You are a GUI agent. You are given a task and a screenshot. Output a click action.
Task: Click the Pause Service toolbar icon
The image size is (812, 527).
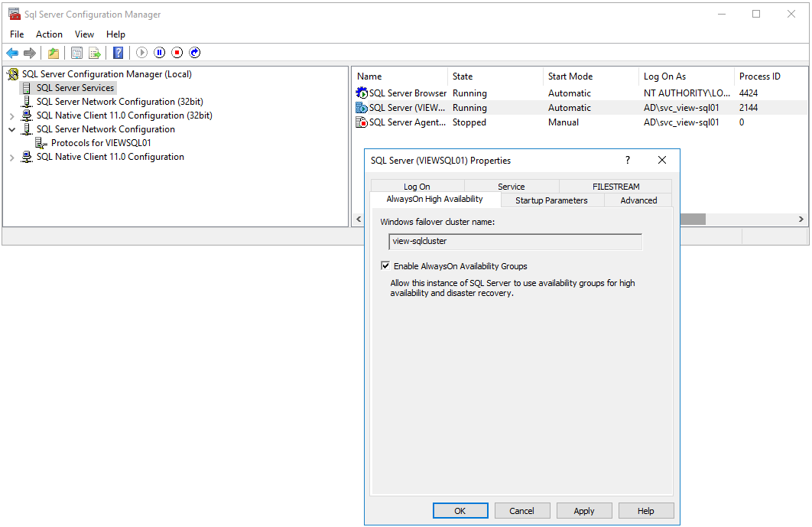(159, 53)
